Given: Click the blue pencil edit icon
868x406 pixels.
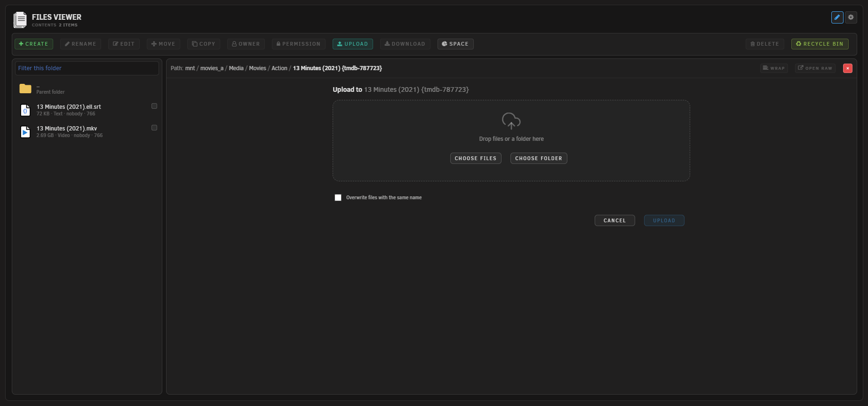Looking at the screenshot, I should point(837,17).
